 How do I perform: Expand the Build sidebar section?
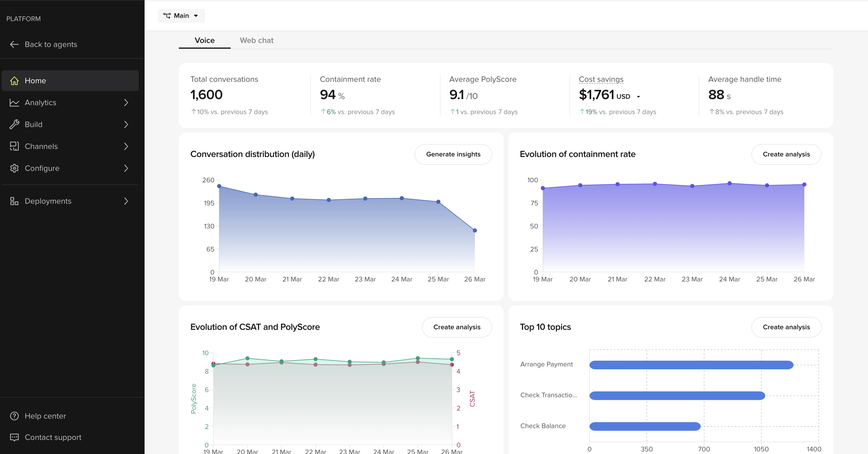click(x=126, y=124)
